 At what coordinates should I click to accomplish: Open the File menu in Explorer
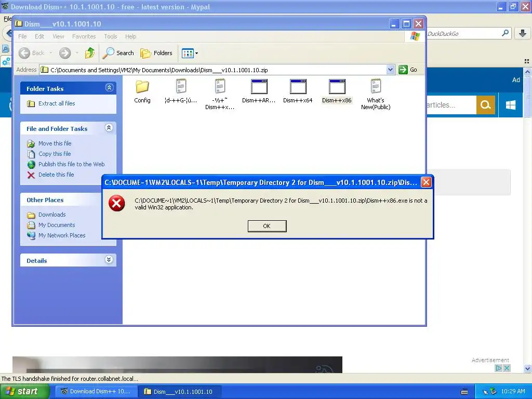click(x=22, y=36)
